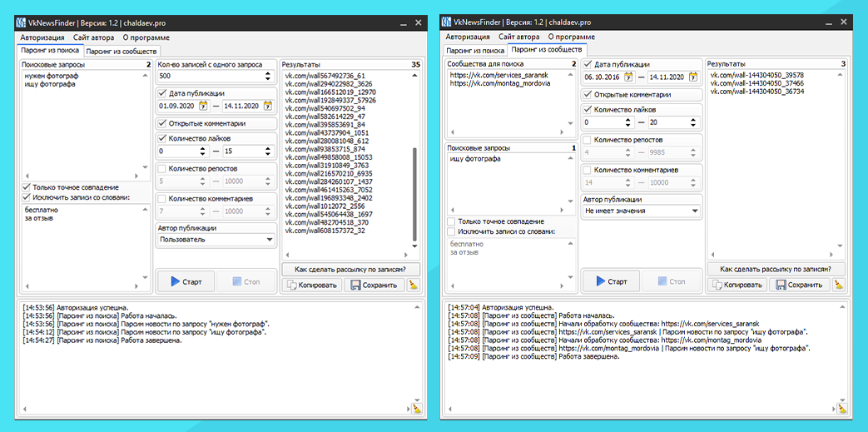Toggle Количество лайков checkbox in left window

[162, 138]
